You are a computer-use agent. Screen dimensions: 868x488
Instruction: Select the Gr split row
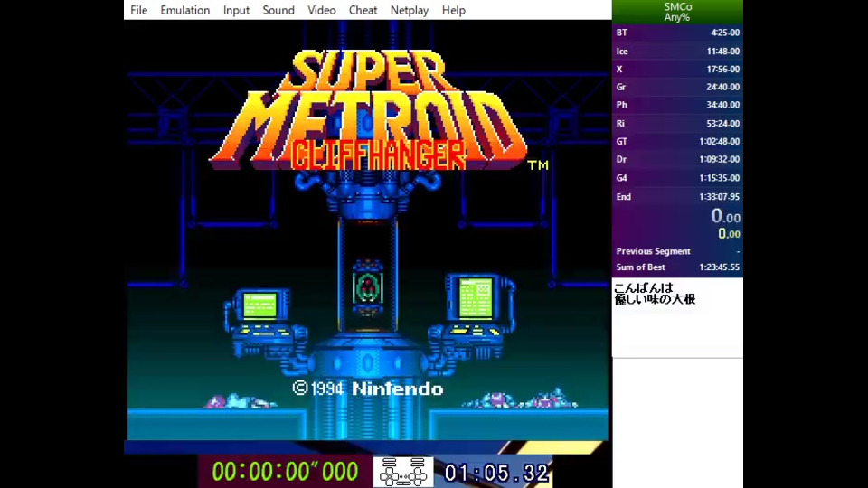point(677,87)
